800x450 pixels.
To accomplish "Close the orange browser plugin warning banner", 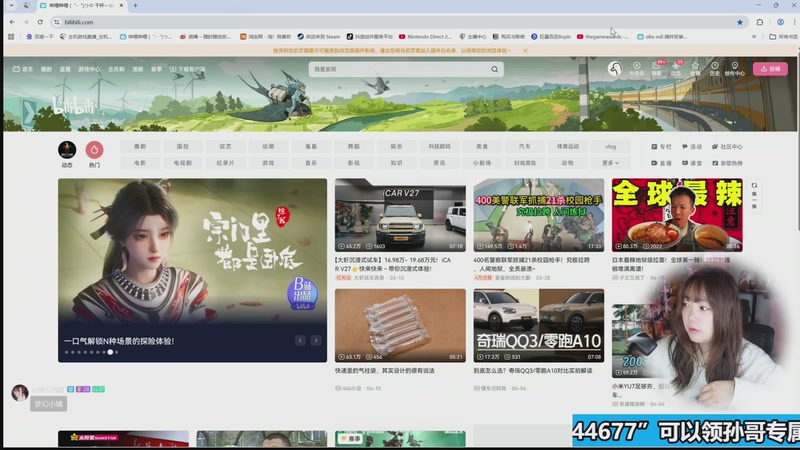I will click(x=525, y=51).
